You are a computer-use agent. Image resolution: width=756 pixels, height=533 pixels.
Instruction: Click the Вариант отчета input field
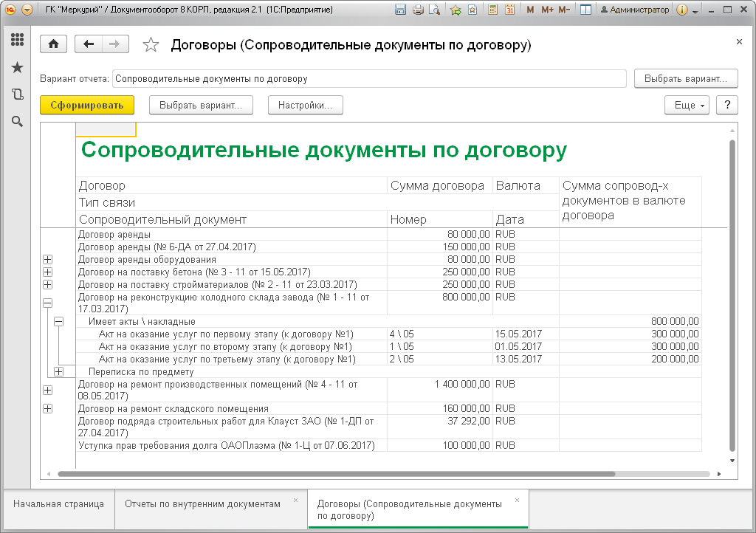pos(369,78)
